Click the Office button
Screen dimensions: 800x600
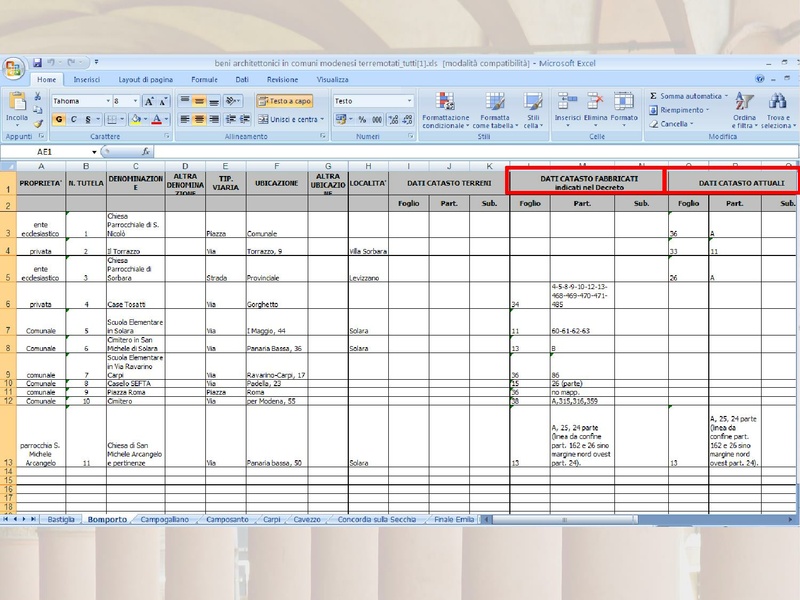click(x=14, y=68)
